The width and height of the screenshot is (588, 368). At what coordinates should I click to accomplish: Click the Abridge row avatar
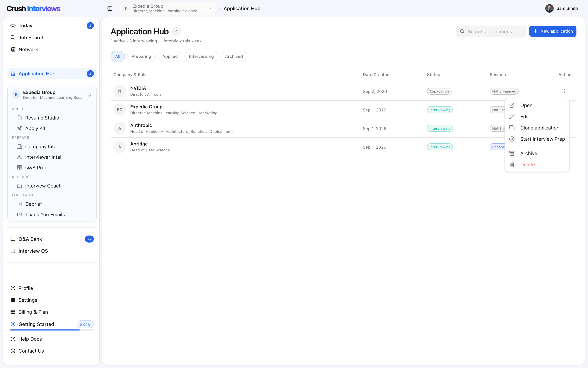tap(120, 147)
